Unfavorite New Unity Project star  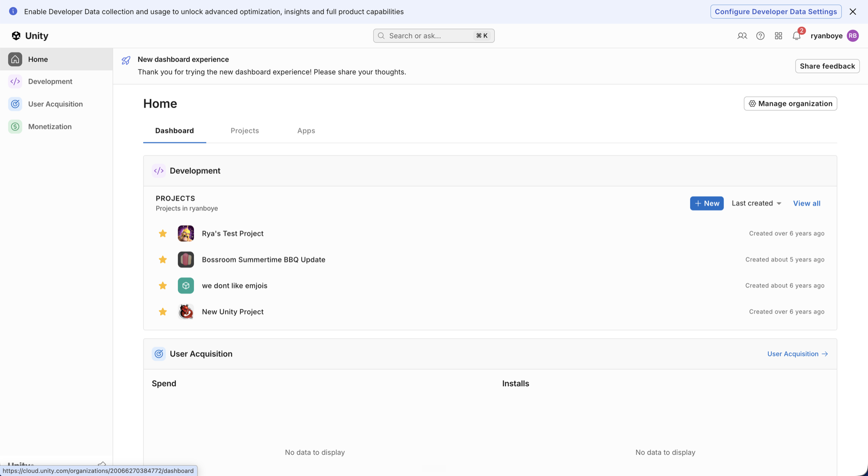point(163,312)
